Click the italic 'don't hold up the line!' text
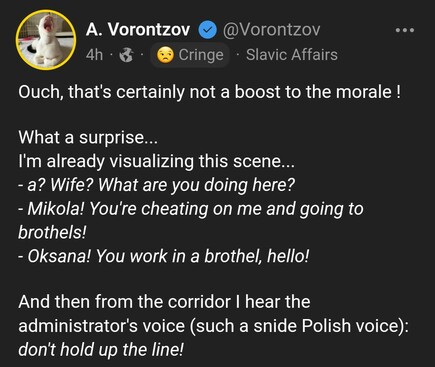The image size is (435, 367). click(101, 349)
